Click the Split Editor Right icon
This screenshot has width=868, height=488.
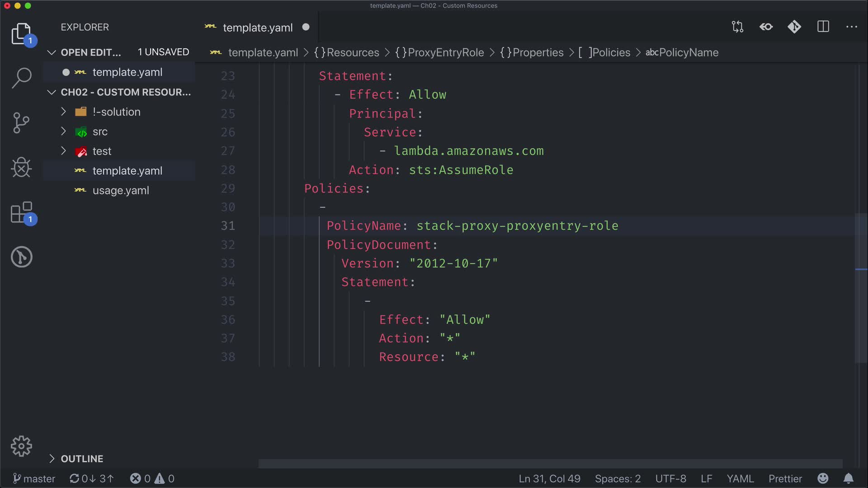823,27
